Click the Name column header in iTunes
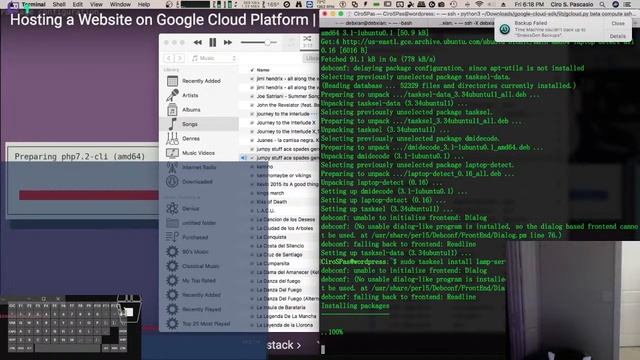The height and width of the screenshot is (360, 640). click(263, 70)
